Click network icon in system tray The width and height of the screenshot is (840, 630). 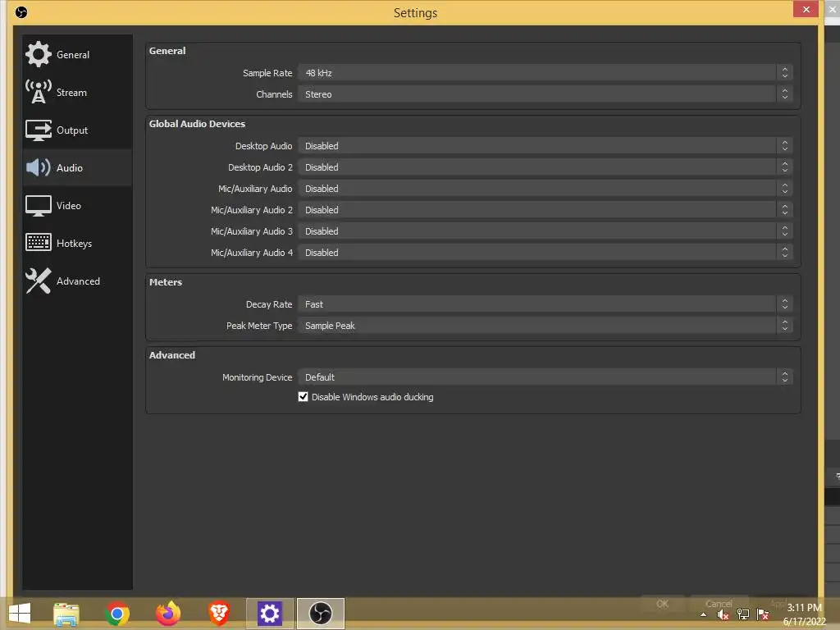coord(743,615)
